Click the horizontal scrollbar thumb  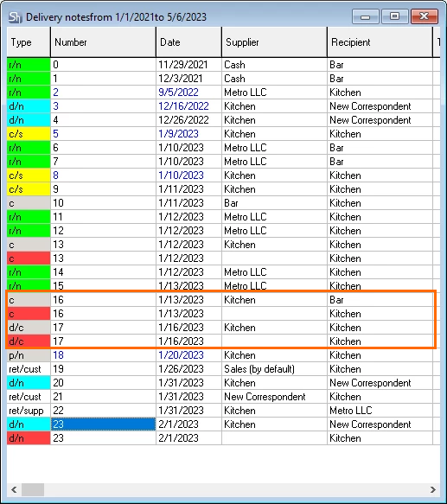tap(33, 489)
